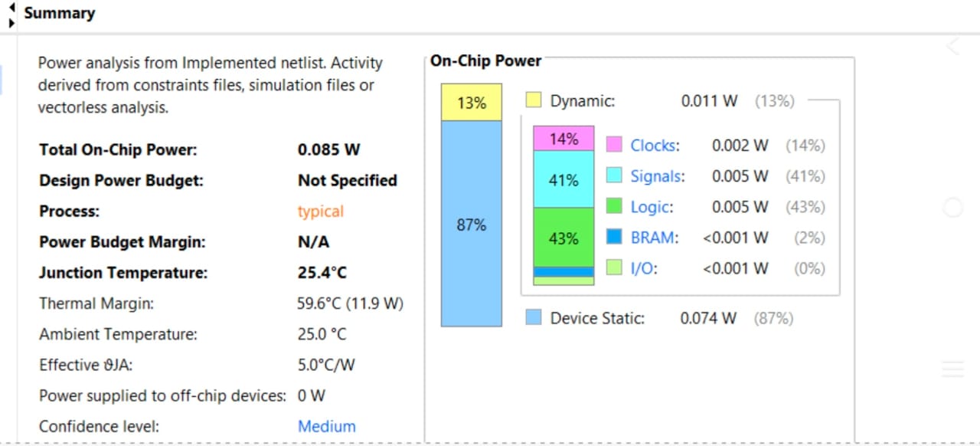The image size is (980, 446).
Task: Open the Clocks power breakdown link
Action: click(x=653, y=146)
